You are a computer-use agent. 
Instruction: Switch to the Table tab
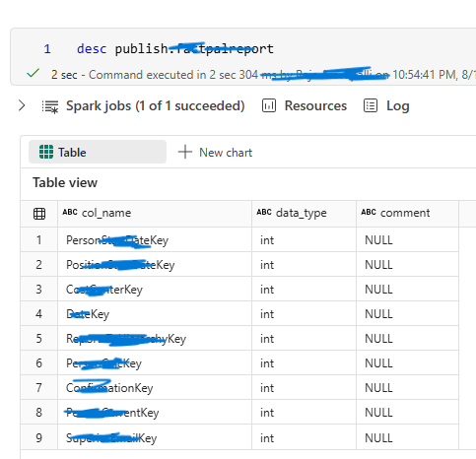[98, 152]
